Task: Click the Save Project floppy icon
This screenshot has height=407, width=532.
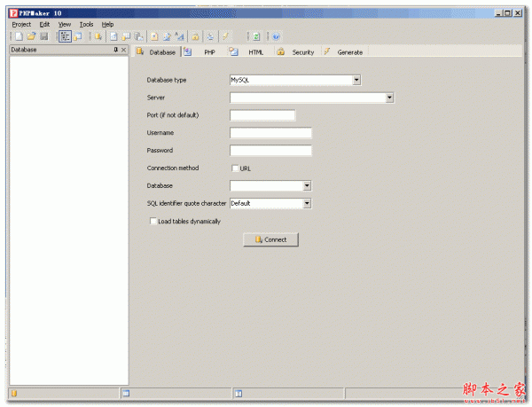Action: click(x=44, y=36)
